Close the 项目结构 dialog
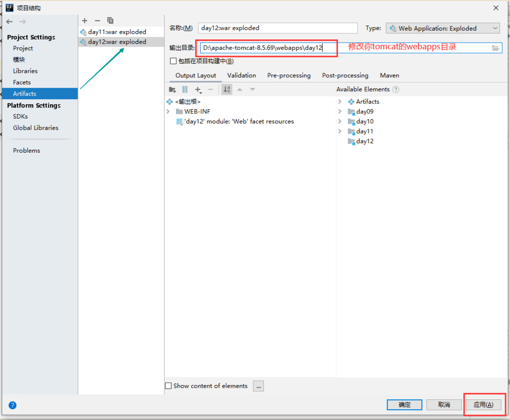510x420 pixels. tap(496, 8)
